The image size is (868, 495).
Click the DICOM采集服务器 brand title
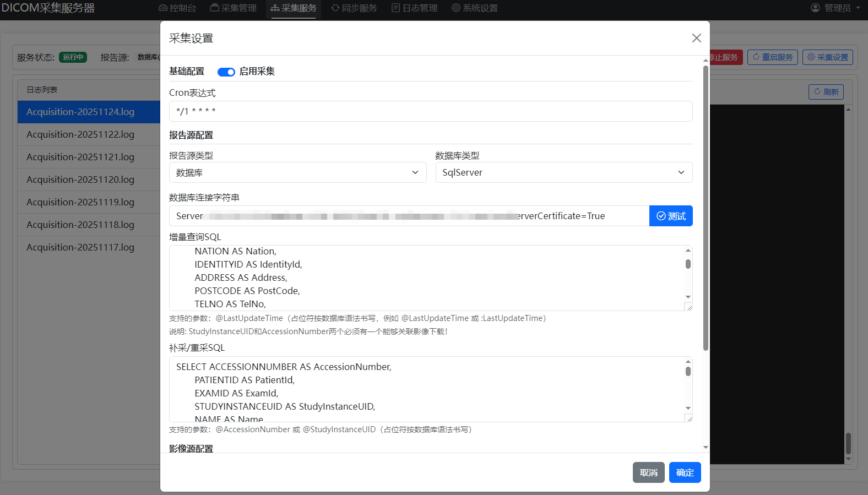[48, 8]
